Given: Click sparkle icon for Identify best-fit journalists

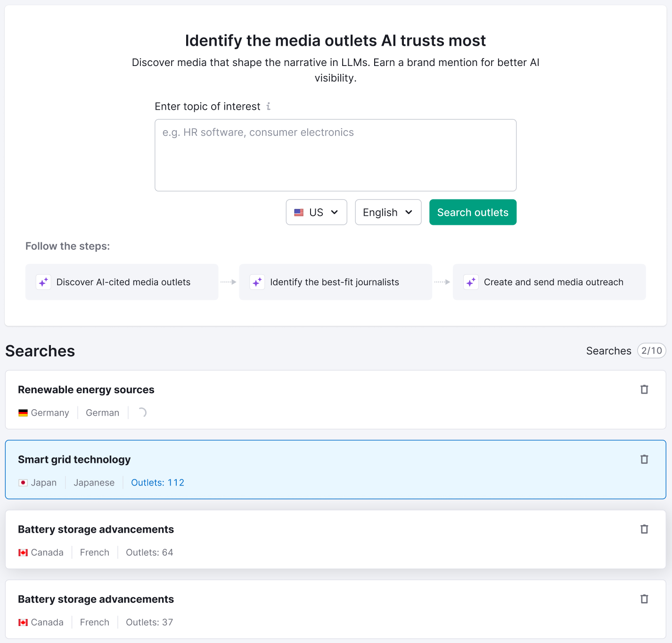Looking at the screenshot, I should pos(257,282).
